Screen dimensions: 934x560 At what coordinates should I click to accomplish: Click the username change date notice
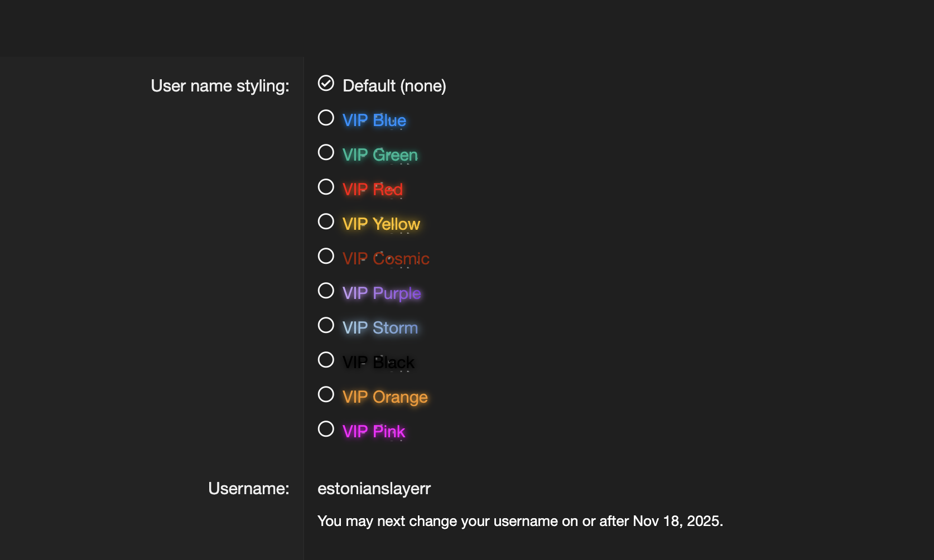[x=520, y=521]
